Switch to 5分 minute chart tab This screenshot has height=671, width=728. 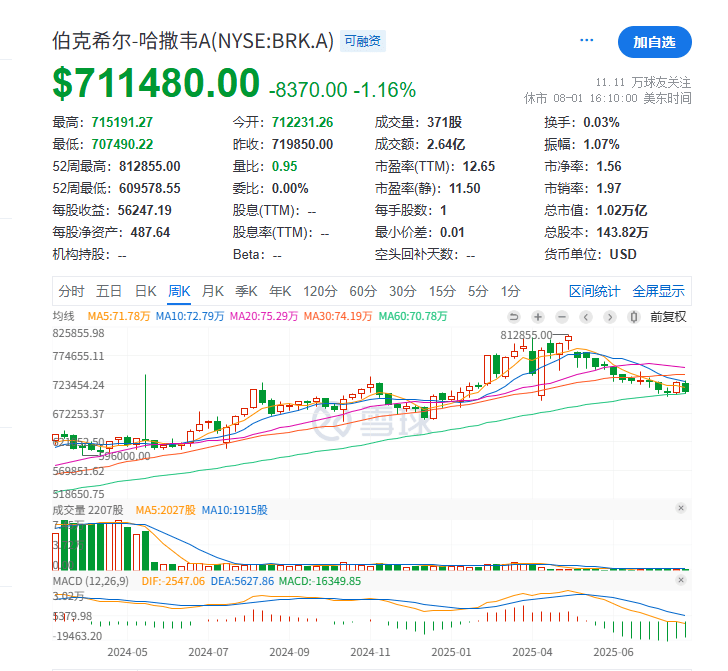[x=478, y=291]
